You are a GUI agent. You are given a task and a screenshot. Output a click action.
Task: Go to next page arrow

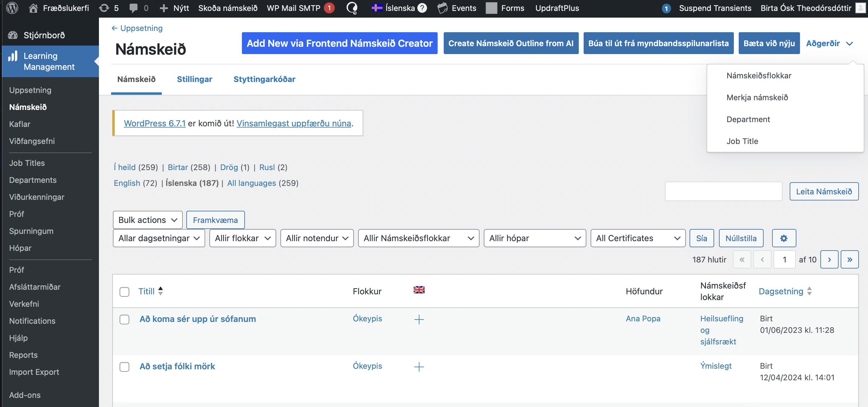tap(829, 259)
